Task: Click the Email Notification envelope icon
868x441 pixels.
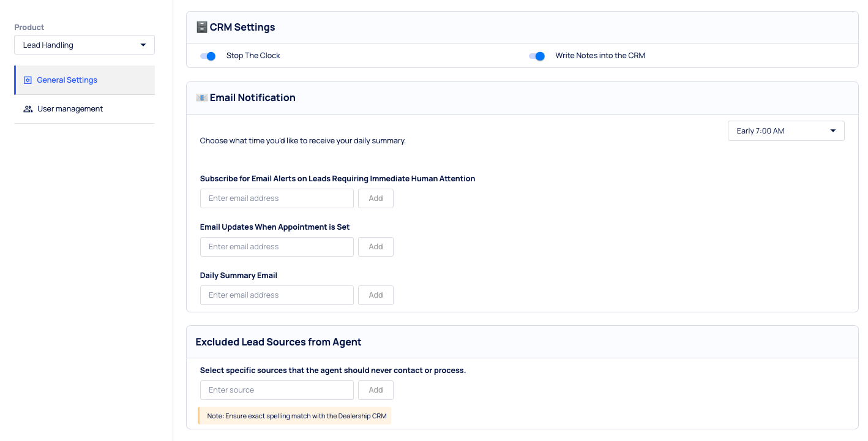Action: [x=201, y=97]
